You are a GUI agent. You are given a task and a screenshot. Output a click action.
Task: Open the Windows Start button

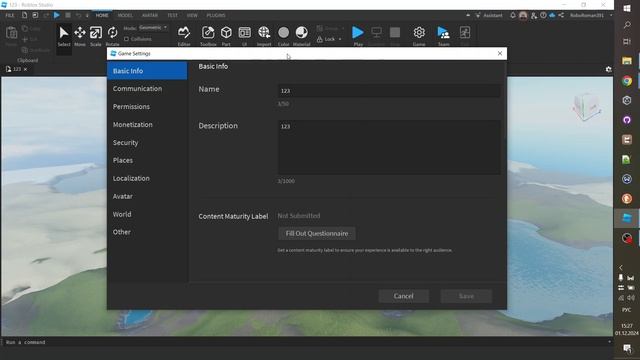627,8
